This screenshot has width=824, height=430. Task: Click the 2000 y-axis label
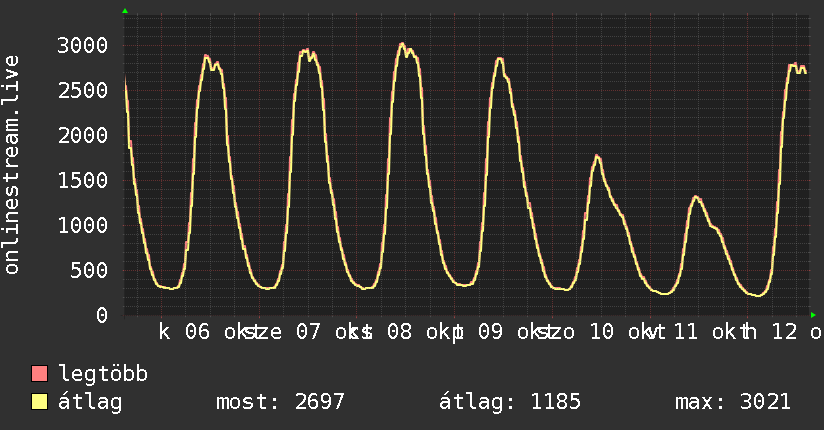tap(83, 136)
